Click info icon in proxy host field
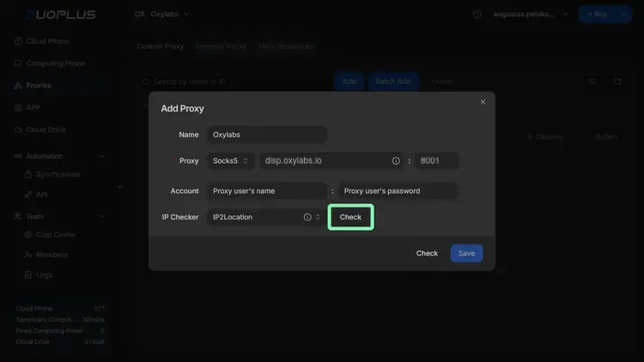Viewport: 644px width, 362px height. point(396,160)
